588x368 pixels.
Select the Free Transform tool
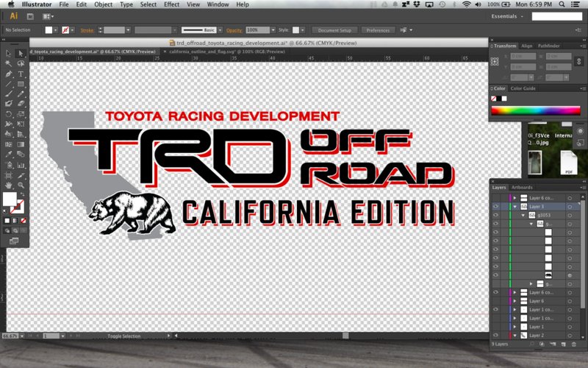(x=21, y=124)
